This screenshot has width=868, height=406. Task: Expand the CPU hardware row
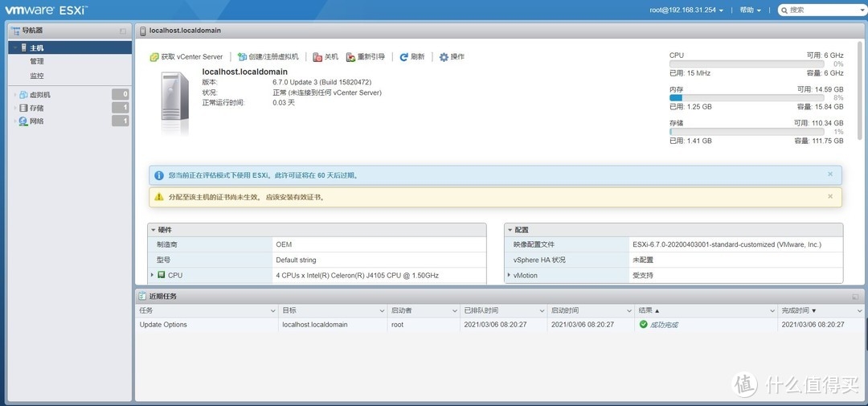click(x=152, y=275)
